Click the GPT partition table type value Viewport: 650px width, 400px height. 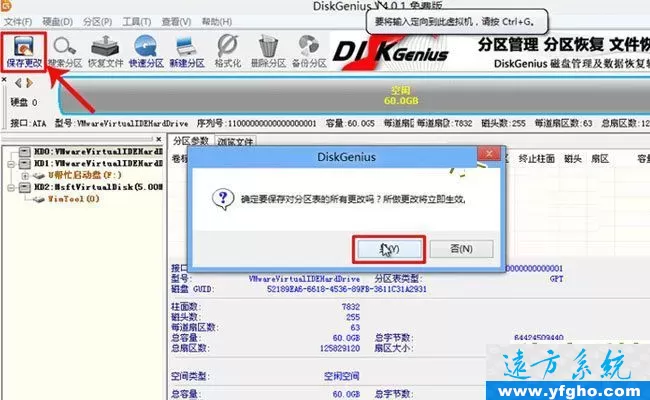click(x=556, y=279)
